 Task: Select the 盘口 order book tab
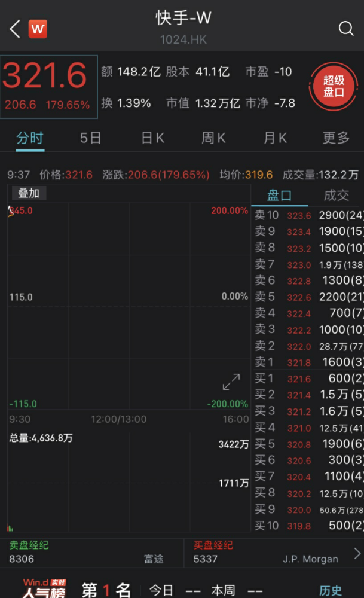click(279, 196)
